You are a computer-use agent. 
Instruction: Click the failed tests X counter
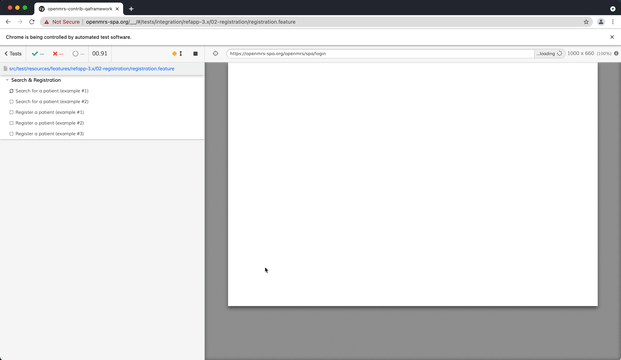[x=58, y=53]
